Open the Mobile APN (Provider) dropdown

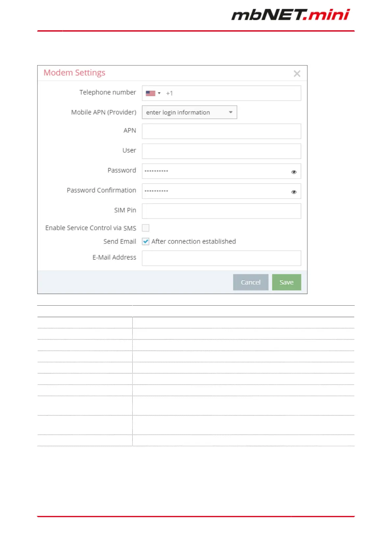pyautogui.click(x=190, y=113)
